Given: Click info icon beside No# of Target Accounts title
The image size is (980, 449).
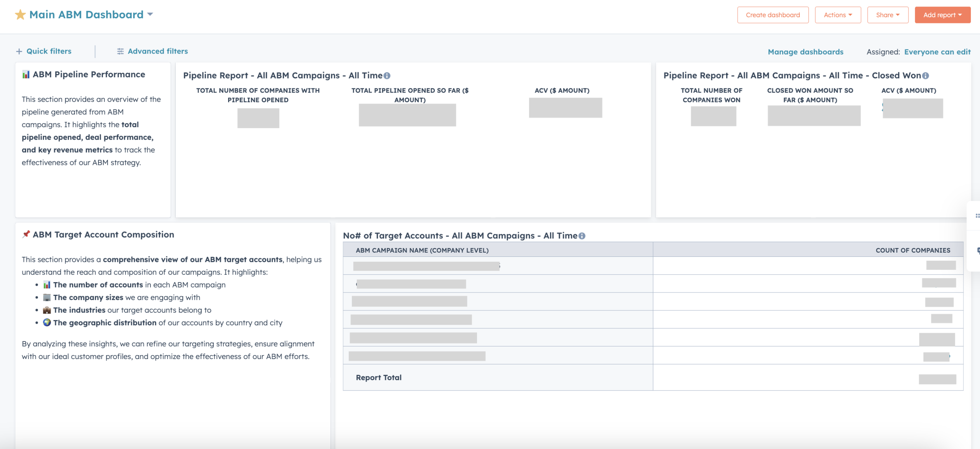Looking at the screenshot, I should (x=582, y=236).
